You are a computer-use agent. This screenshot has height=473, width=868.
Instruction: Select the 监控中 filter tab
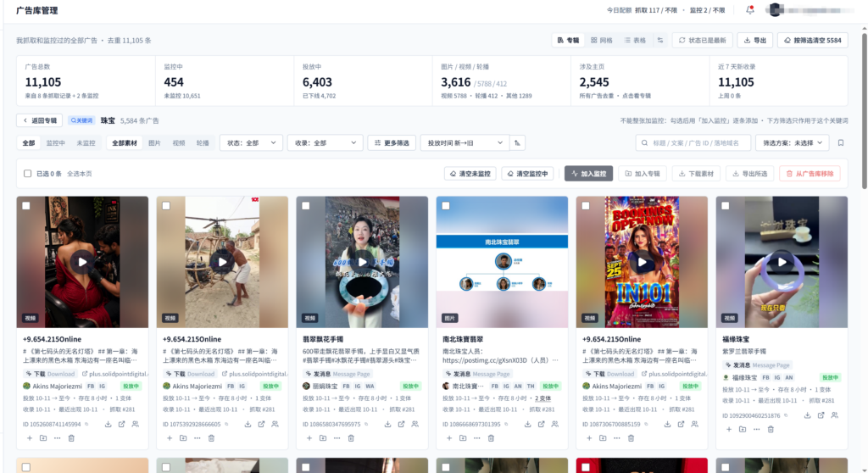click(x=55, y=143)
